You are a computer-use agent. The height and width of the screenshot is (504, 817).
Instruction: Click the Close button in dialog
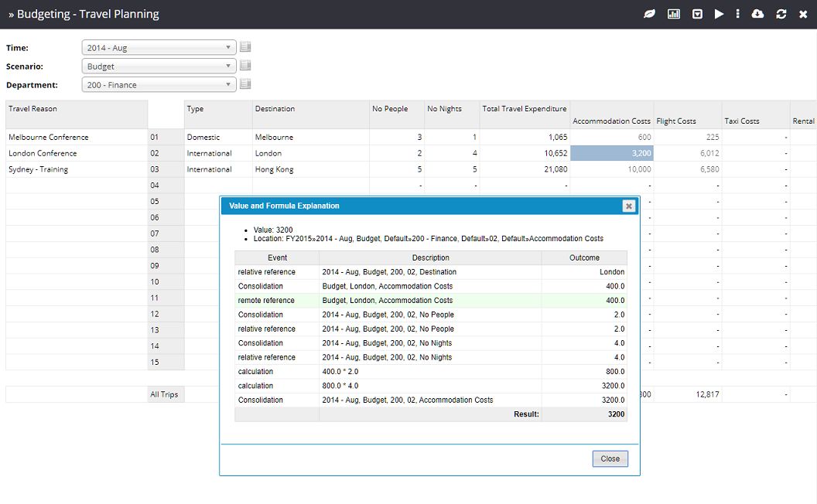(x=610, y=458)
